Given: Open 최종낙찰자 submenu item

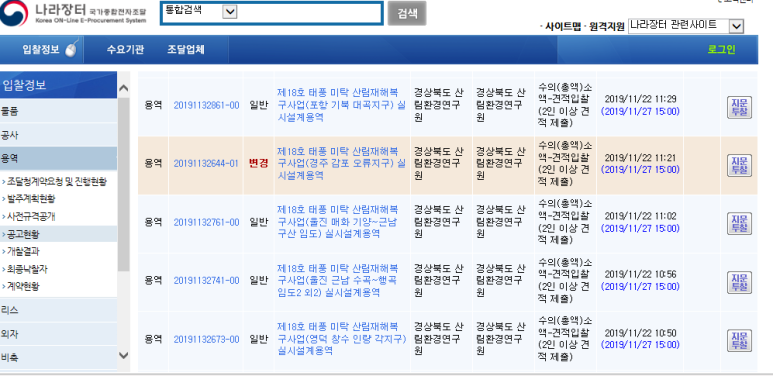Looking at the screenshot, I should (27, 269).
